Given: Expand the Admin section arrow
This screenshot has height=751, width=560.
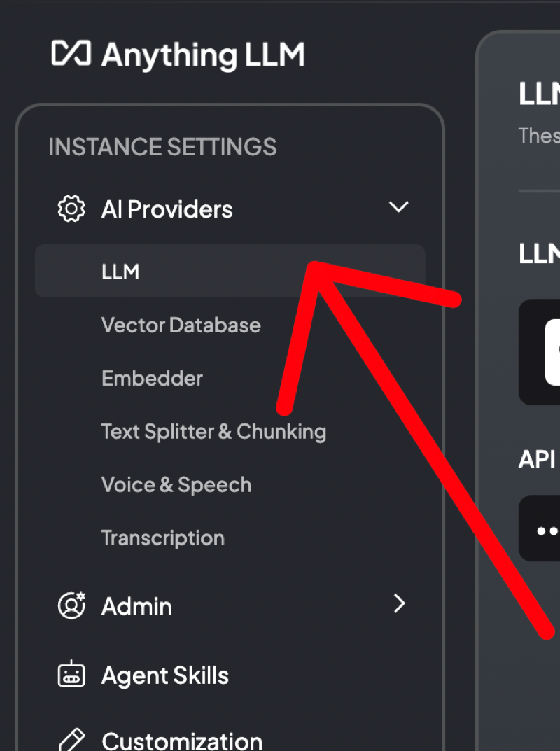Looking at the screenshot, I should tap(399, 603).
